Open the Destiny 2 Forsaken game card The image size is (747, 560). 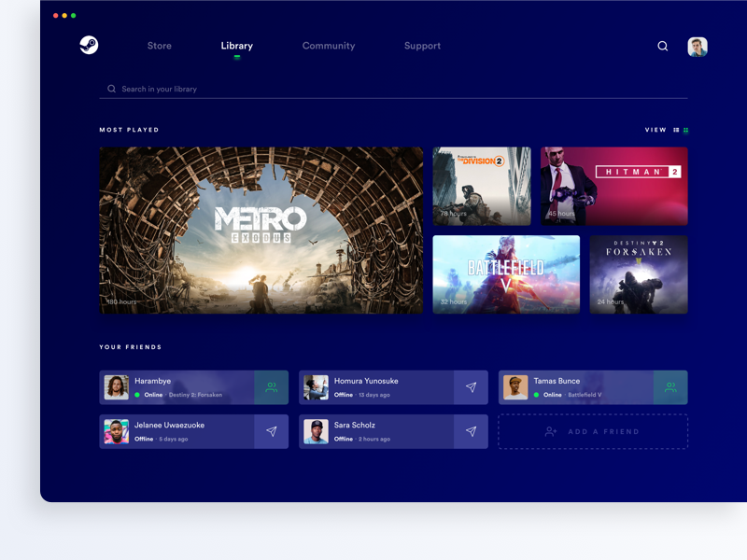(x=639, y=274)
